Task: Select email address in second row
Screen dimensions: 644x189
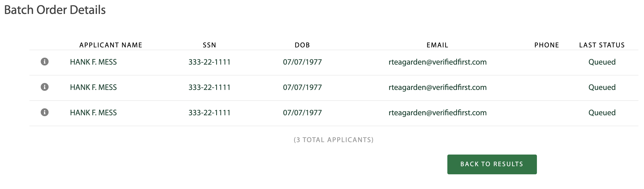Action: tap(437, 87)
